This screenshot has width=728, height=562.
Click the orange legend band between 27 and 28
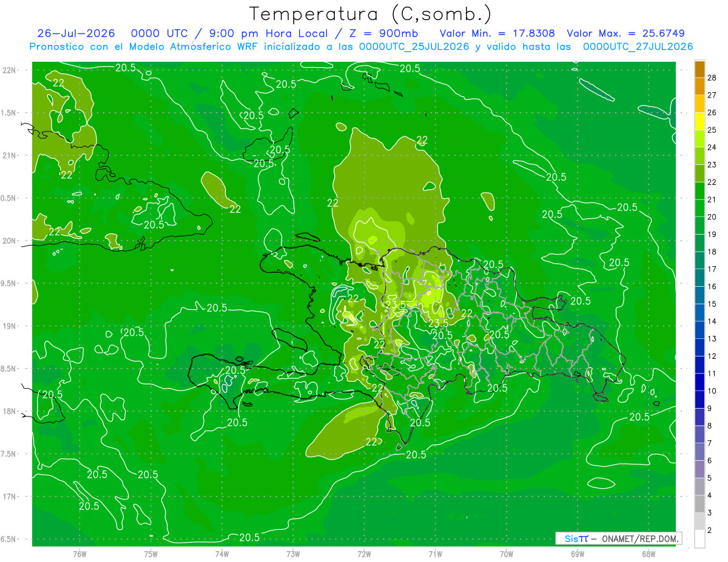click(x=699, y=86)
